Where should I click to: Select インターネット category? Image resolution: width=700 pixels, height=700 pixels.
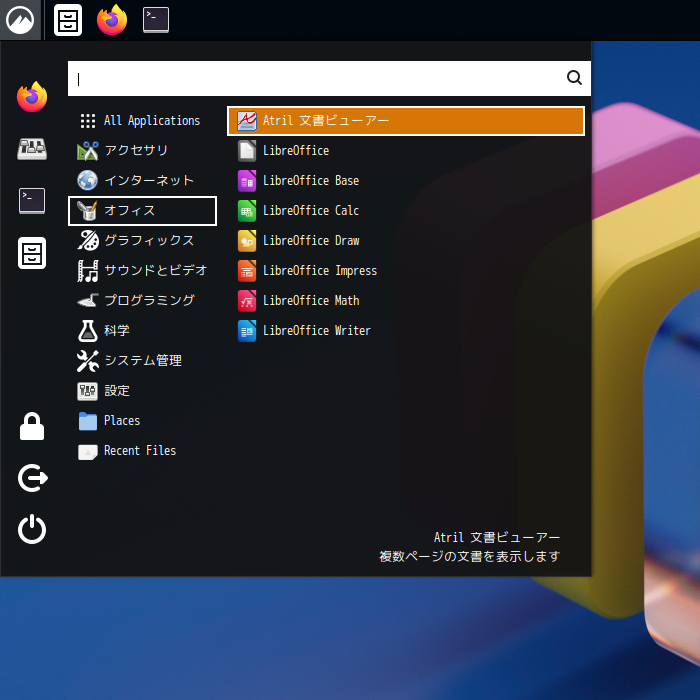tap(142, 180)
